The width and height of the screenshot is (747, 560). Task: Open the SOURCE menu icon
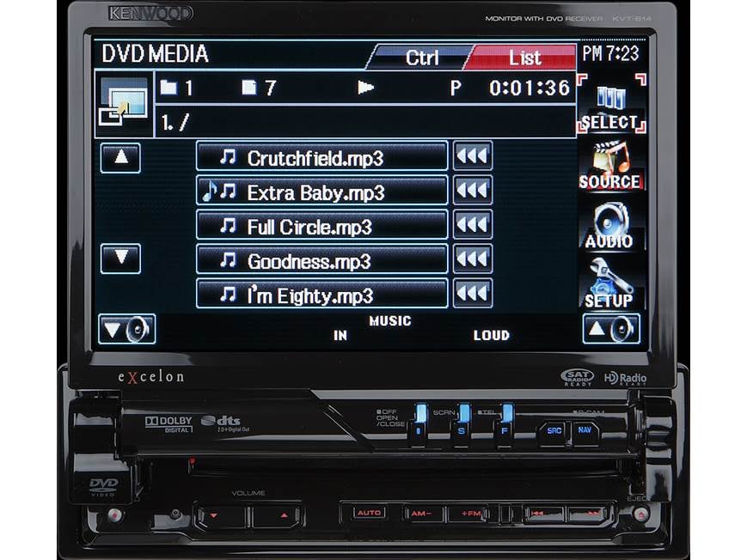[611, 166]
